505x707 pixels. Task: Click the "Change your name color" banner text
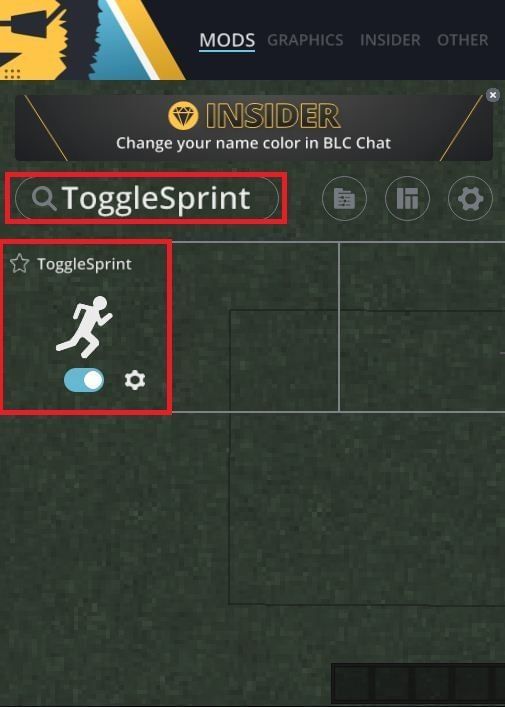[253, 143]
